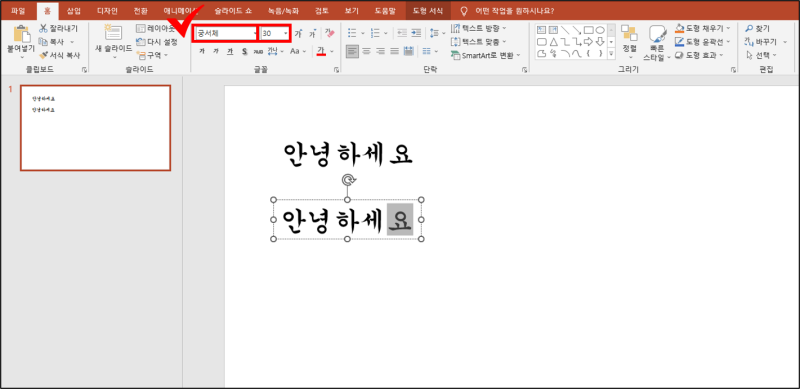800x389 pixels.
Task: Toggle italic formatting
Action: 216,51
